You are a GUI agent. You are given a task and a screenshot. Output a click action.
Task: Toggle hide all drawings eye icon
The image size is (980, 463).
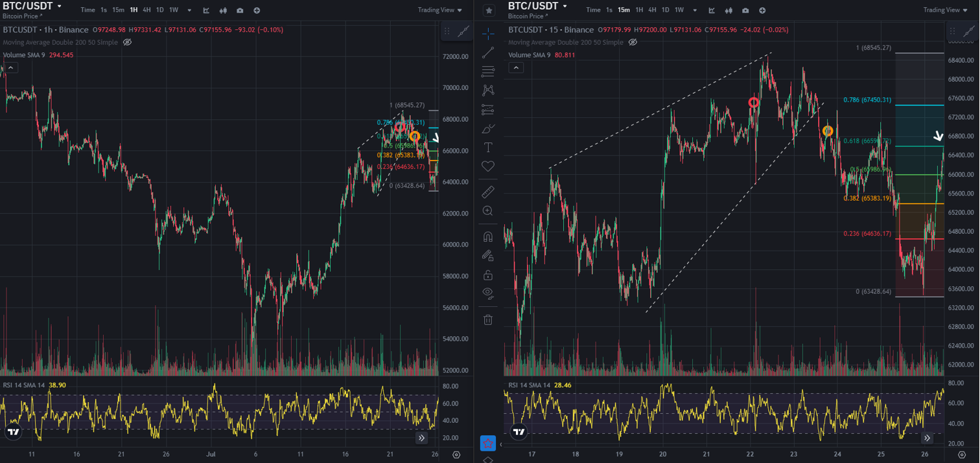pos(488,293)
